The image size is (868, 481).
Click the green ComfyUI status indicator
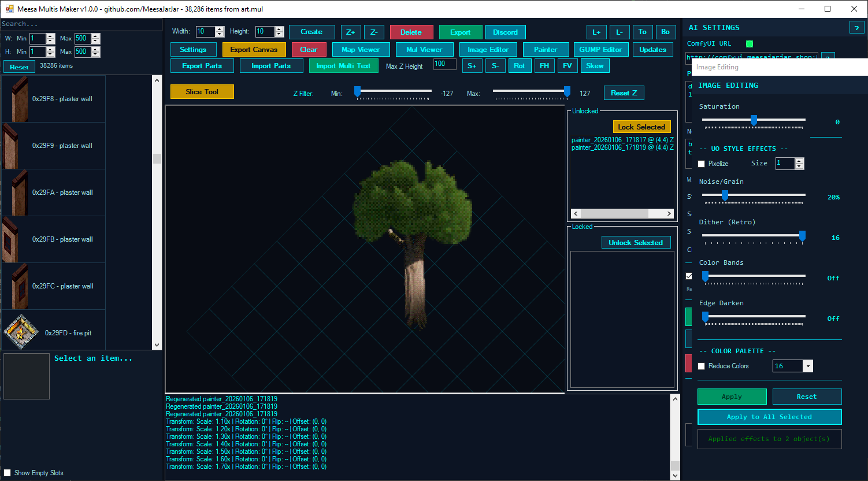tap(750, 43)
